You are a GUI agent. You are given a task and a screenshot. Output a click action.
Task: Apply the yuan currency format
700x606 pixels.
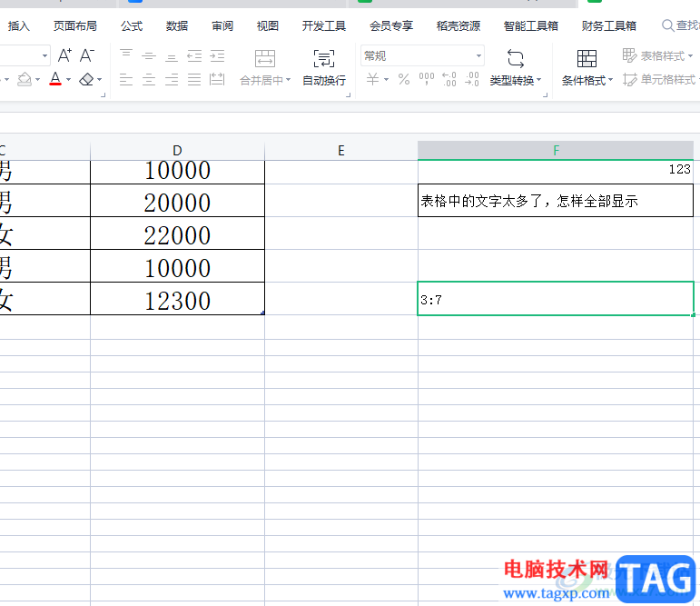[x=372, y=80]
